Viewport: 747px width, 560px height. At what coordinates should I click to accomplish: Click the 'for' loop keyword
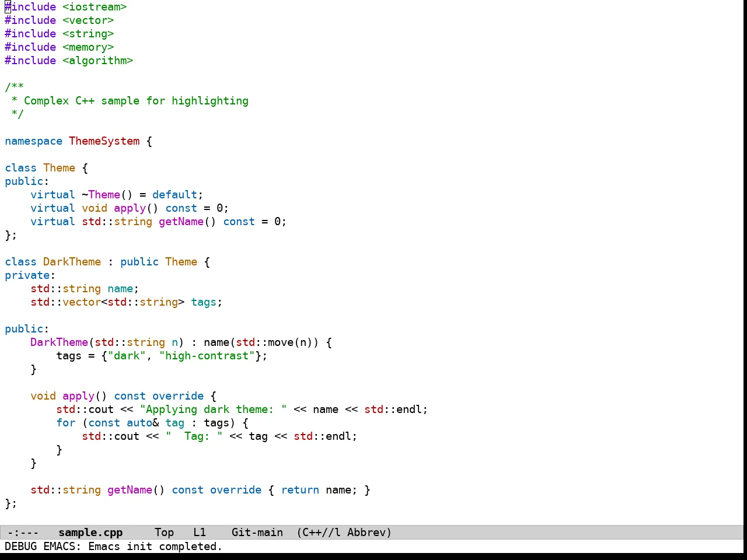[x=66, y=423]
